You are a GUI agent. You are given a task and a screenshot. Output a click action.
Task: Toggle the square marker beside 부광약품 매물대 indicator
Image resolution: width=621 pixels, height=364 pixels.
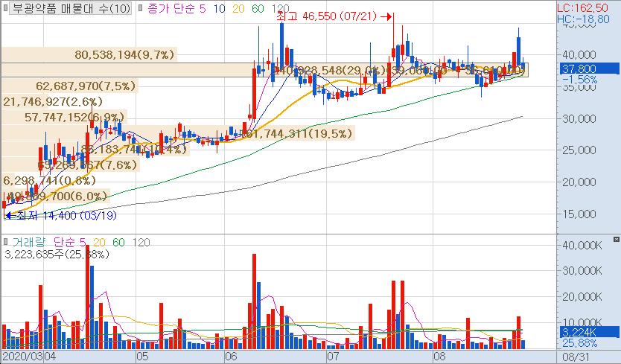tap(4, 8)
